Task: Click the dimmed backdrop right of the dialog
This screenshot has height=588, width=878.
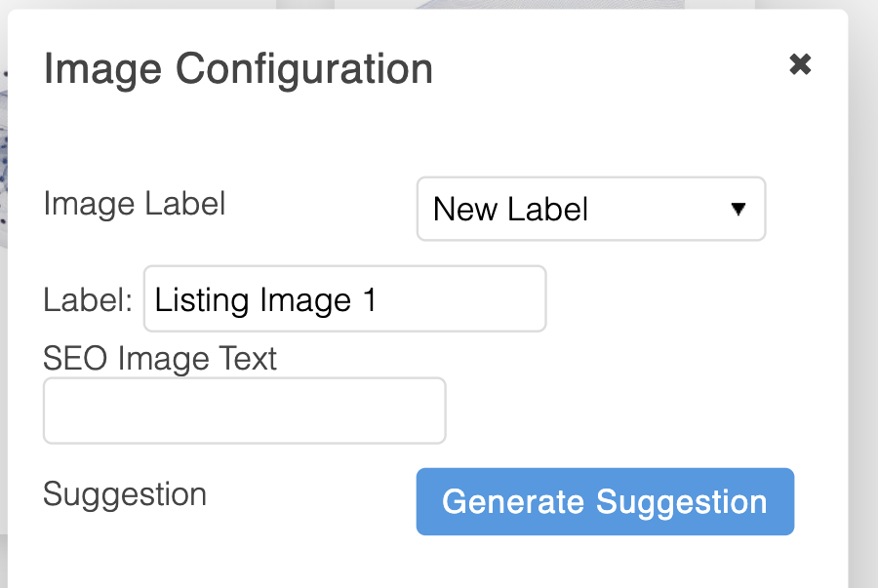Action: click(863, 293)
